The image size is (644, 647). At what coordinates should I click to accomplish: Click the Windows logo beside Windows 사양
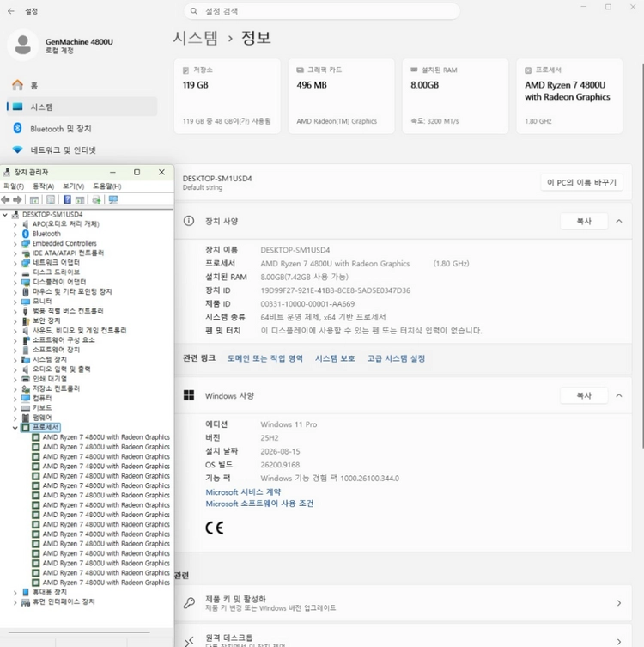(x=189, y=395)
